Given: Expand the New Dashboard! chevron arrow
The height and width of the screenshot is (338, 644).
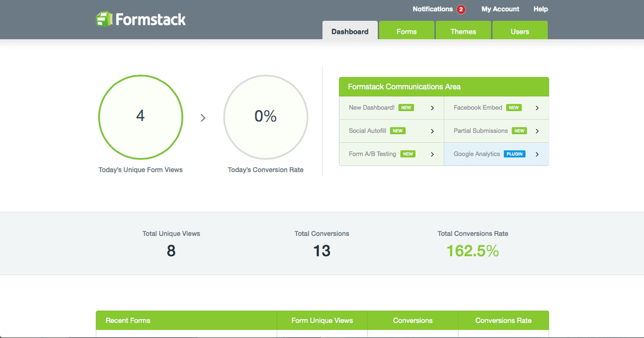Looking at the screenshot, I should click(433, 108).
